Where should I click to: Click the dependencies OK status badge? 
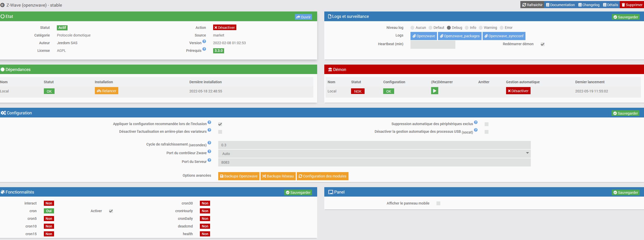coord(49,91)
